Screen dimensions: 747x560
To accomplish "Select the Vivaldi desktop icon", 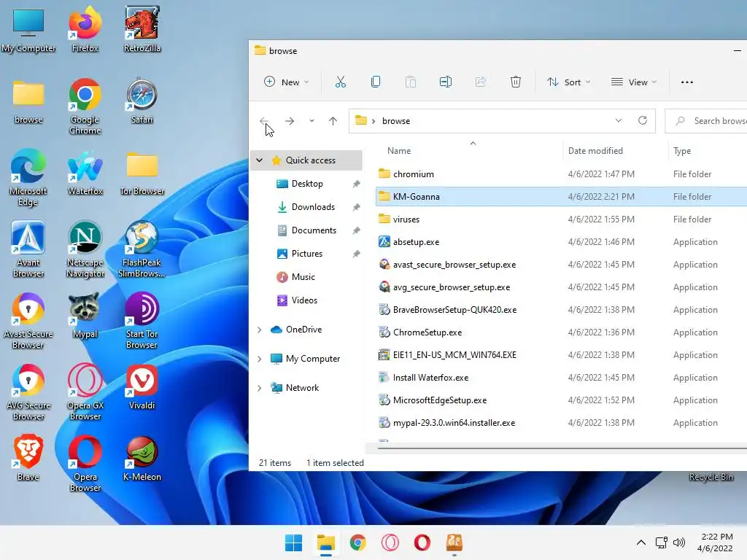I will [x=142, y=386].
